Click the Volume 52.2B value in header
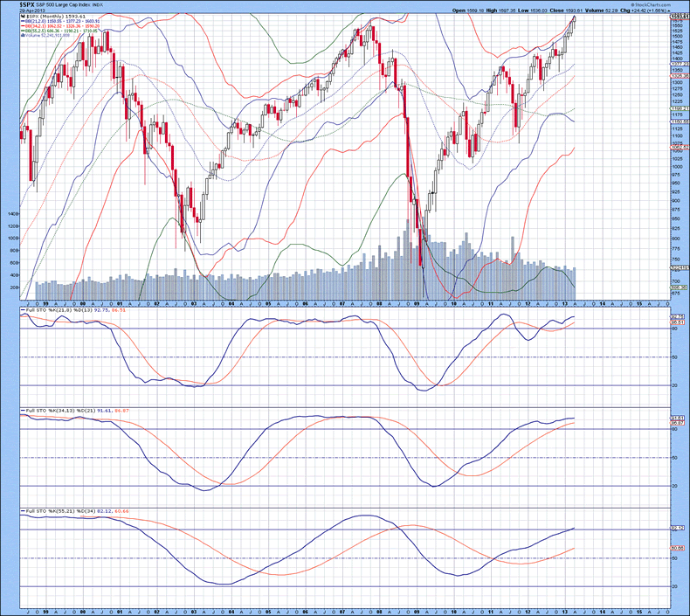This screenshot has width=690, height=616. (602, 10)
